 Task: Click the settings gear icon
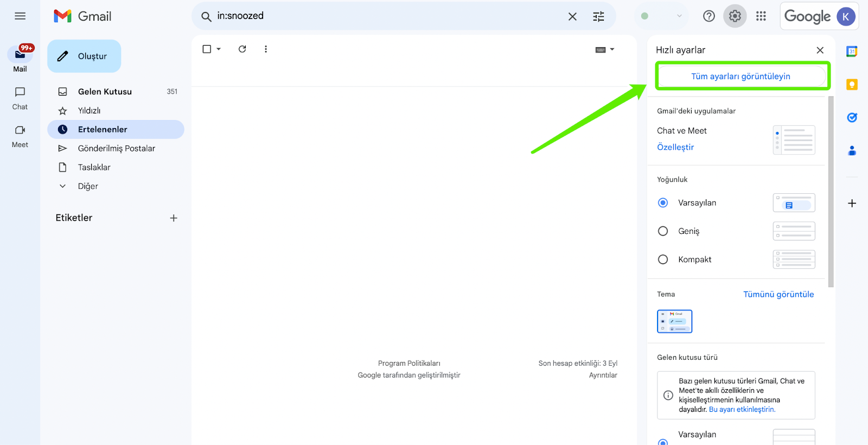pyautogui.click(x=735, y=16)
